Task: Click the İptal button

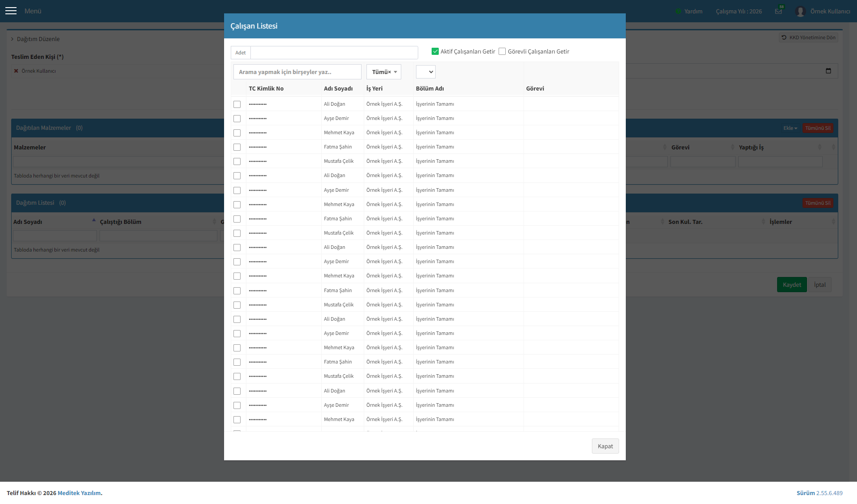Action: point(820,285)
